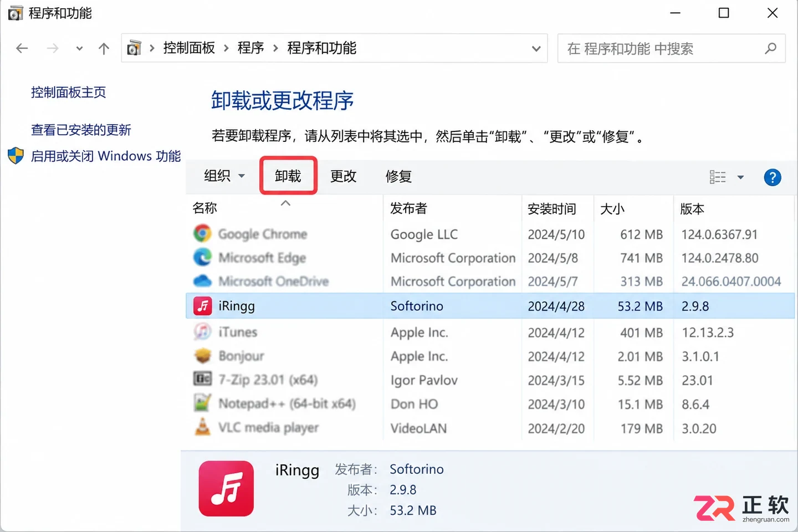Click the Bonjour package icon
Image resolution: width=798 pixels, height=532 pixels.
coord(202,355)
